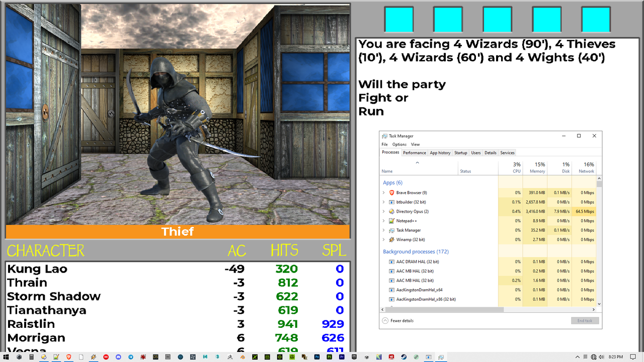Click the End task button
The height and width of the screenshot is (362, 644).
pos(585,321)
